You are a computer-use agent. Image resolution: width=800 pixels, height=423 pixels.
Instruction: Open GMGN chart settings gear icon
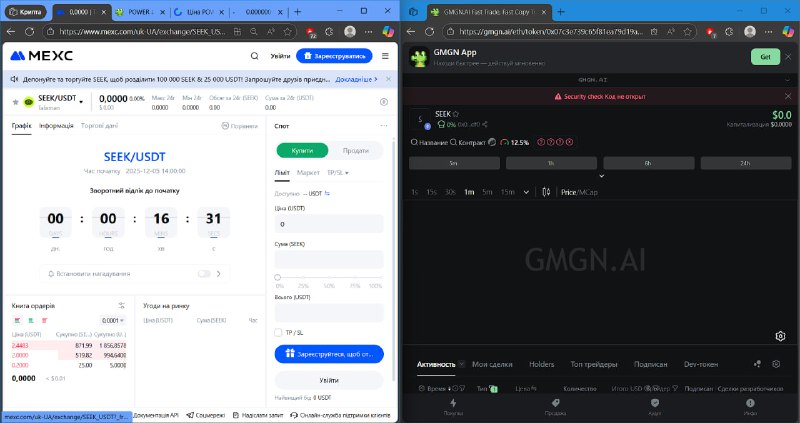[x=780, y=336]
